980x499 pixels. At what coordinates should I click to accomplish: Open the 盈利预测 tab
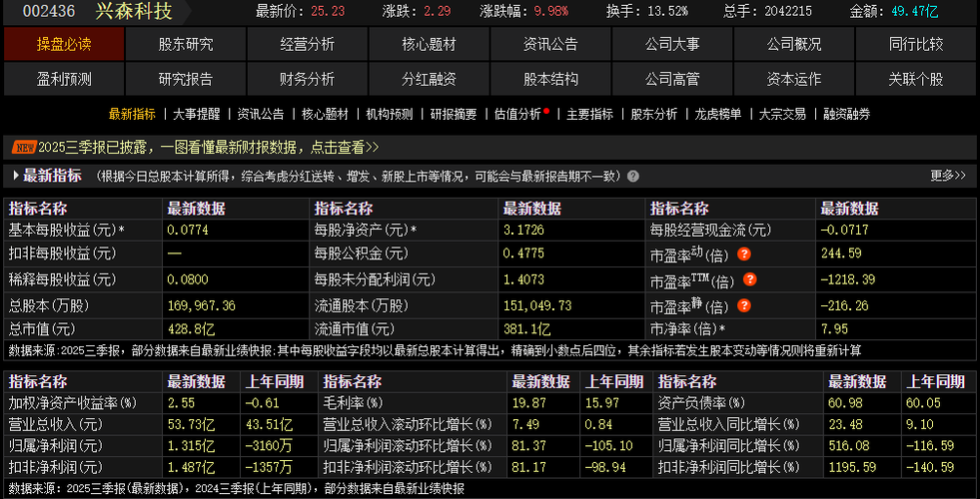pos(64,79)
